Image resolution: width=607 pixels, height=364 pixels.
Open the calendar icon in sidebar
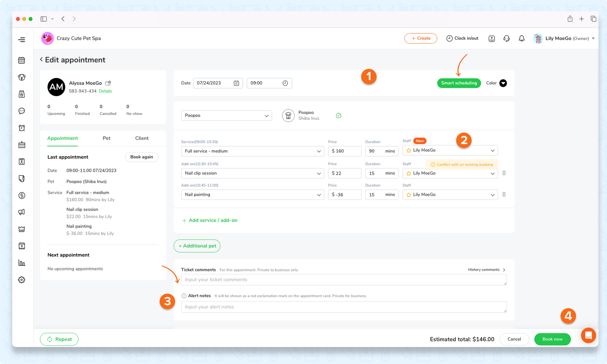click(22, 60)
